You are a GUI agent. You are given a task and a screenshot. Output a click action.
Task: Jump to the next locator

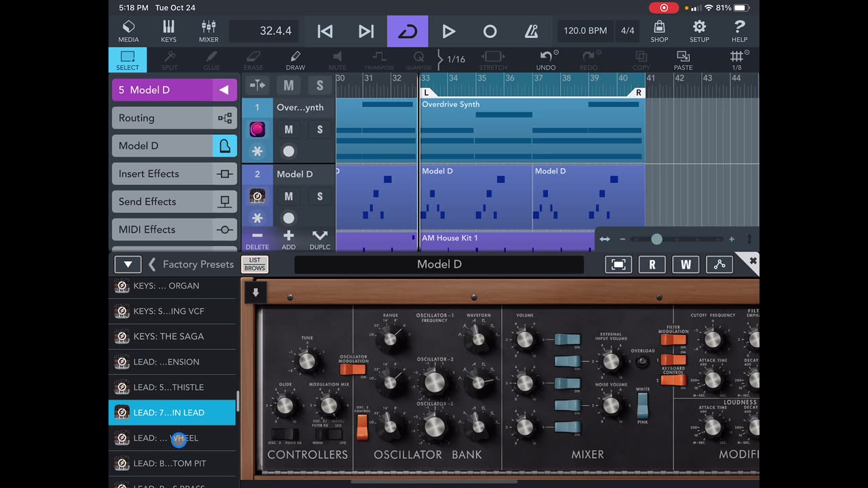pyautogui.click(x=366, y=31)
